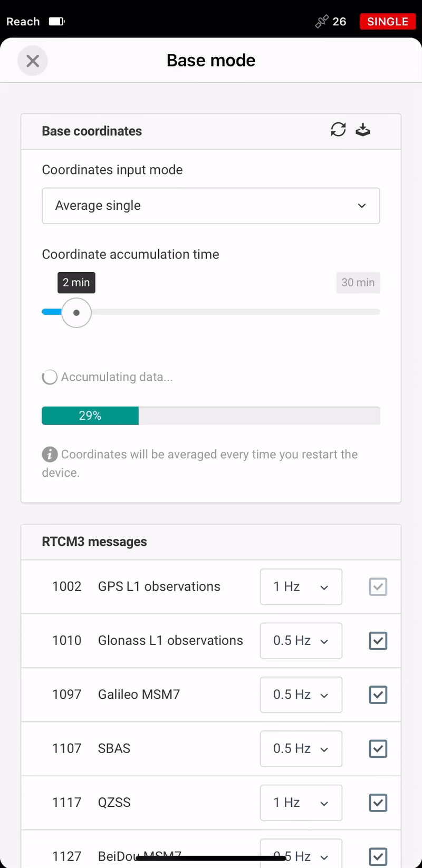Click the info icon beside averaging note
422x868 pixels.
click(x=50, y=454)
